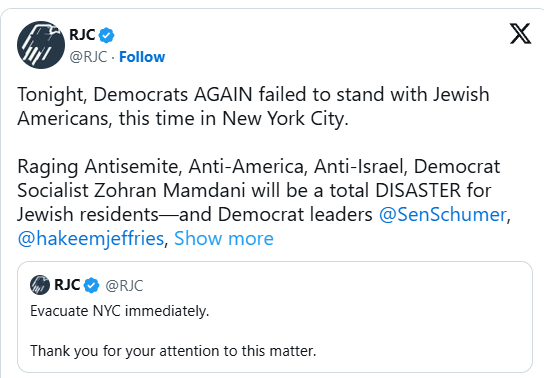This screenshot has height=378, width=544.
Task: Open the @SenSchumer mention
Action: [x=443, y=214]
